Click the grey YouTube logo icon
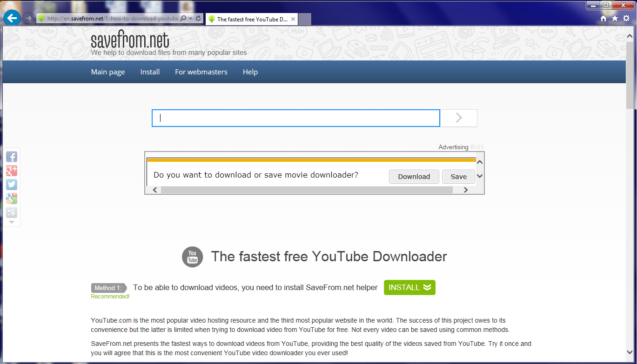Screen dimensions: 637x364 pos(192,257)
